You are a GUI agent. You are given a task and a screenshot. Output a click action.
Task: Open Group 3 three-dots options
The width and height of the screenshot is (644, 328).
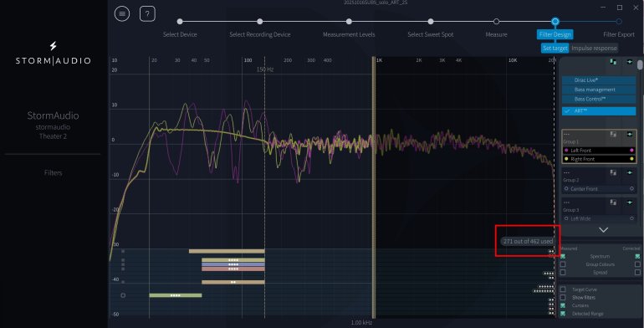567,202
